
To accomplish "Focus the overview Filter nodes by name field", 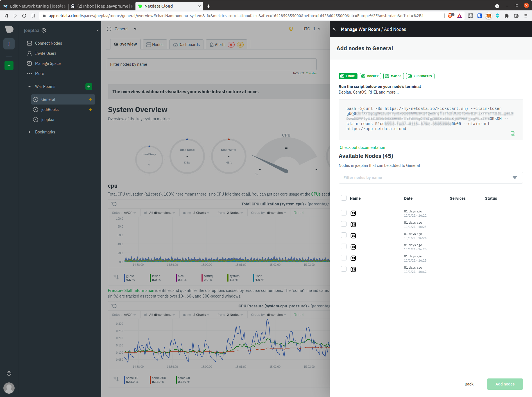I will 212,64.
